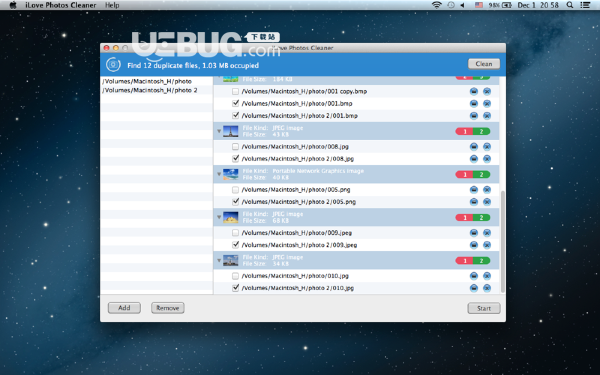Select /Volumes/Macintosh_H/photo folder in the list
Screen dimensions: 600x375
pos(157,81)
